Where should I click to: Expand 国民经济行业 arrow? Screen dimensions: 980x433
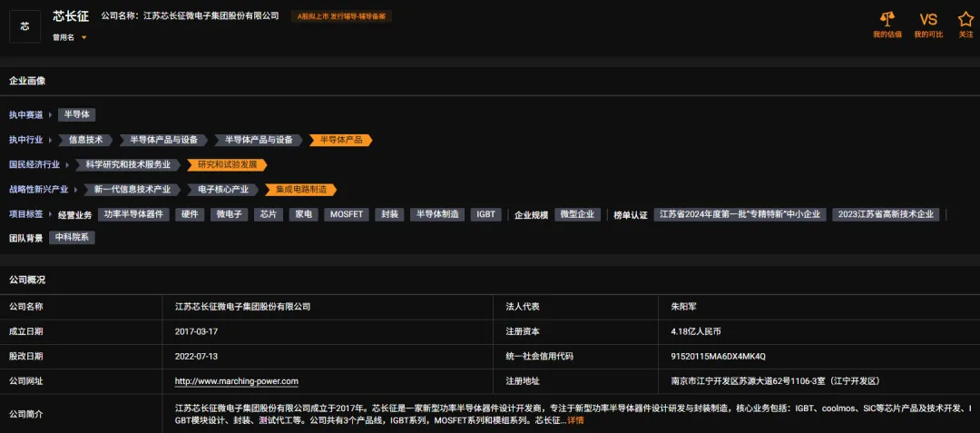click(x=67, y=165)
